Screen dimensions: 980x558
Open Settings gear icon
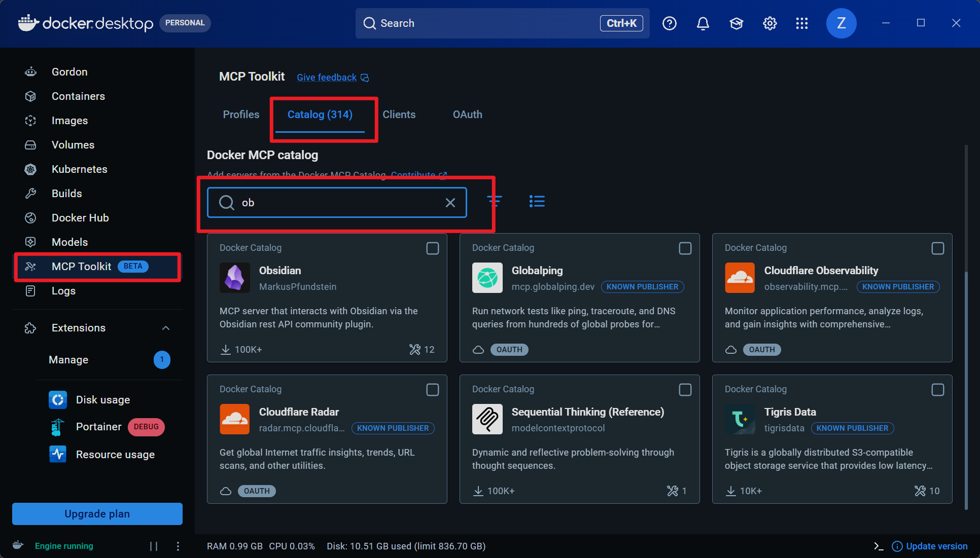[x=770, y=23]
